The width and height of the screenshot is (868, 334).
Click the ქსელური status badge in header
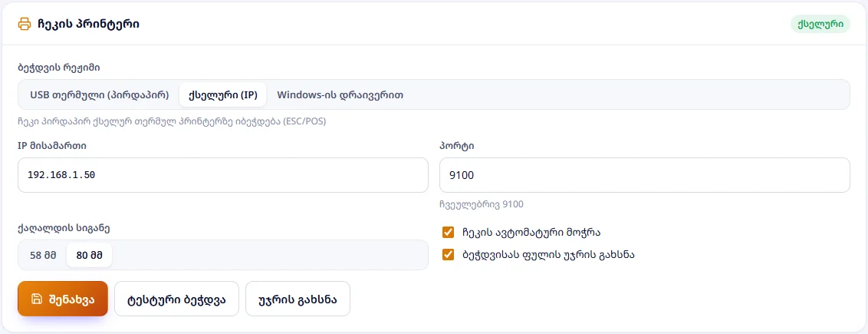point(820,25)
